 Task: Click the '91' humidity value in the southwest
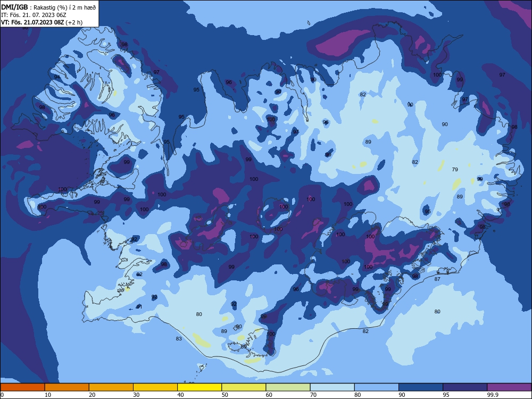(x=139, y=307)
